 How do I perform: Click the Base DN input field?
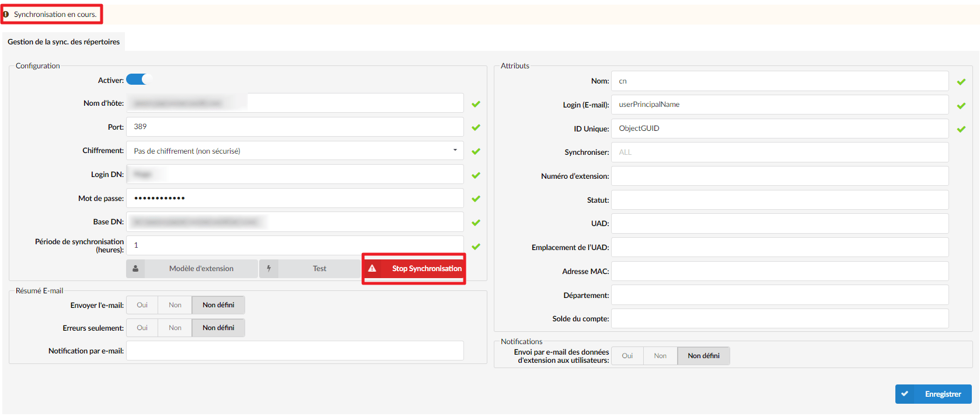tap(295, 221)
